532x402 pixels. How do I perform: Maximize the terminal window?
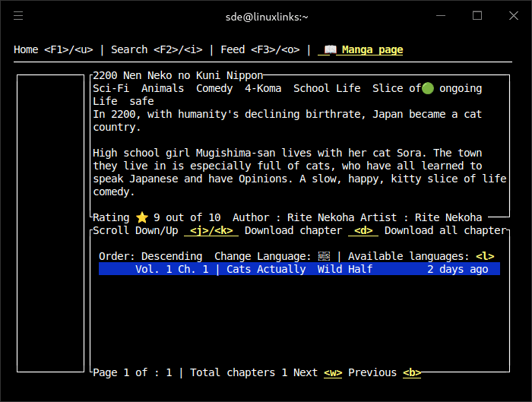477,16
